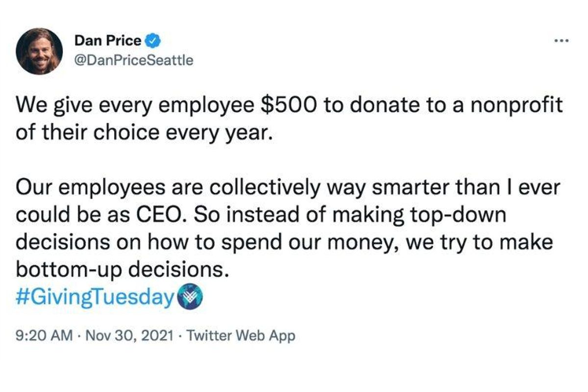Screen dimensions: 588x392
Task: Open the @DanPriceSeattle handle link
Action: tap(134, 60)
